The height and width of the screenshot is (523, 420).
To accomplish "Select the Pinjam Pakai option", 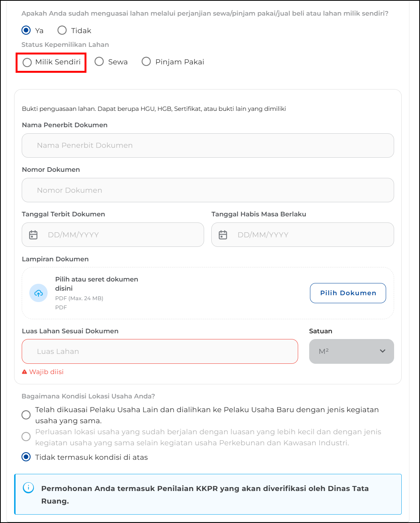I will click(x=146, y=62).
